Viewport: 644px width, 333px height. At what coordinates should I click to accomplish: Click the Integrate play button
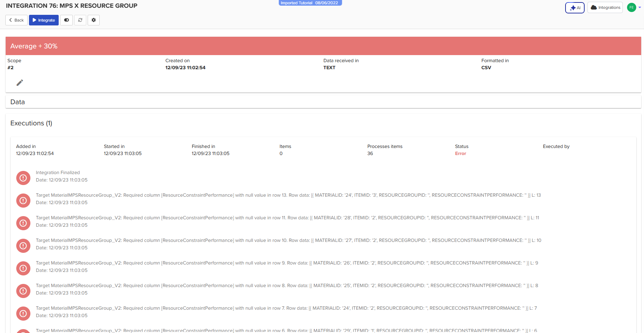click(x=44, y=20)
